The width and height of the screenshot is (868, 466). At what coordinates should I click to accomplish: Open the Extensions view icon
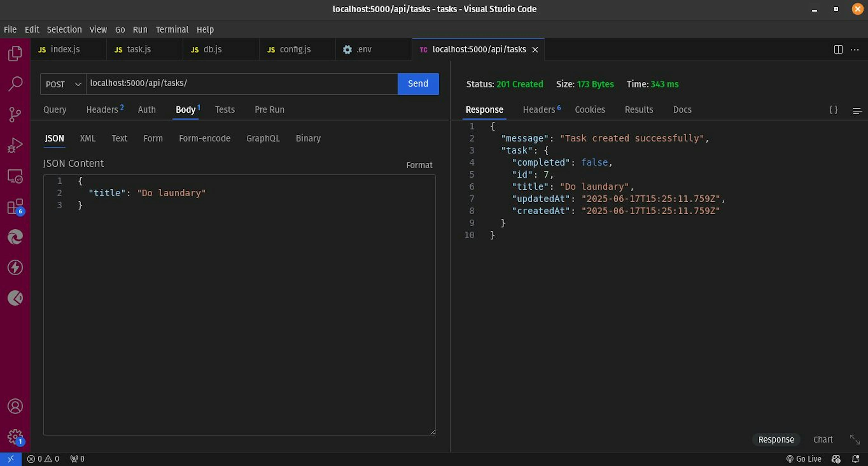(15, 207)
